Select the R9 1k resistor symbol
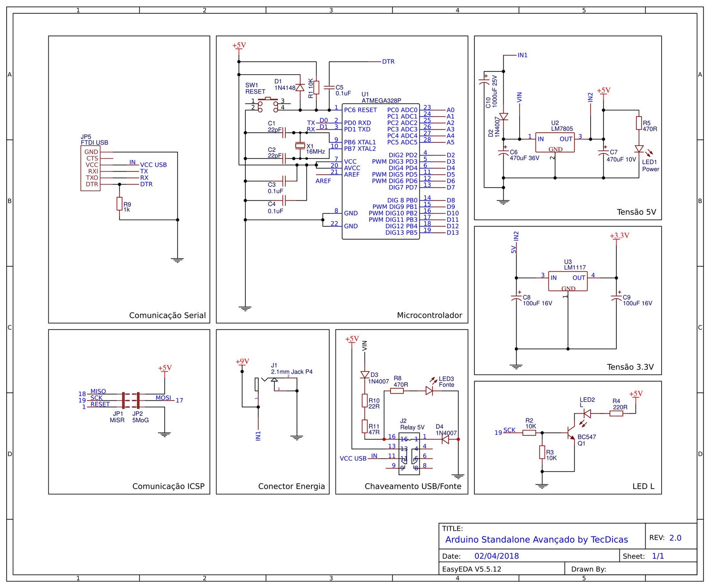 [x=120, y=204]
